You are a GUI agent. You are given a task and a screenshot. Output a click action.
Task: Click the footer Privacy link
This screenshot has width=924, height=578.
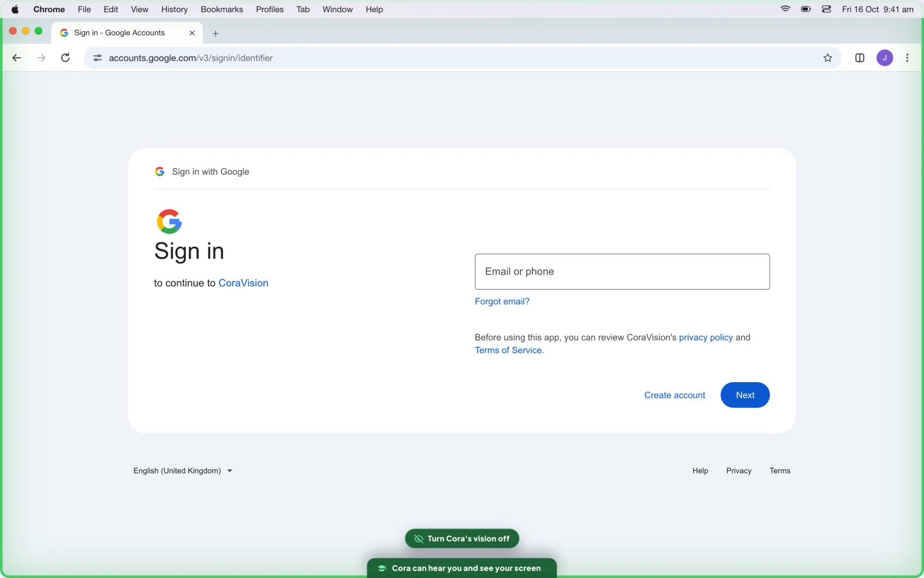click(739, 470)
